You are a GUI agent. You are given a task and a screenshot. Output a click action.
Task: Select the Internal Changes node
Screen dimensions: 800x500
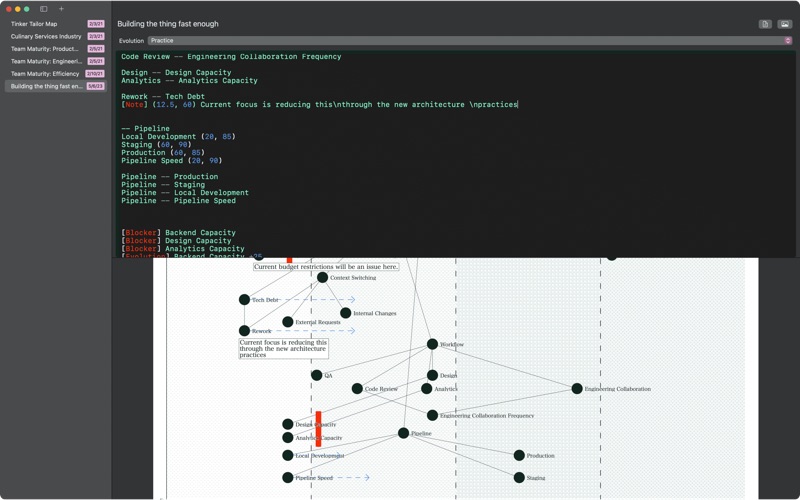[x=345, y=313]
